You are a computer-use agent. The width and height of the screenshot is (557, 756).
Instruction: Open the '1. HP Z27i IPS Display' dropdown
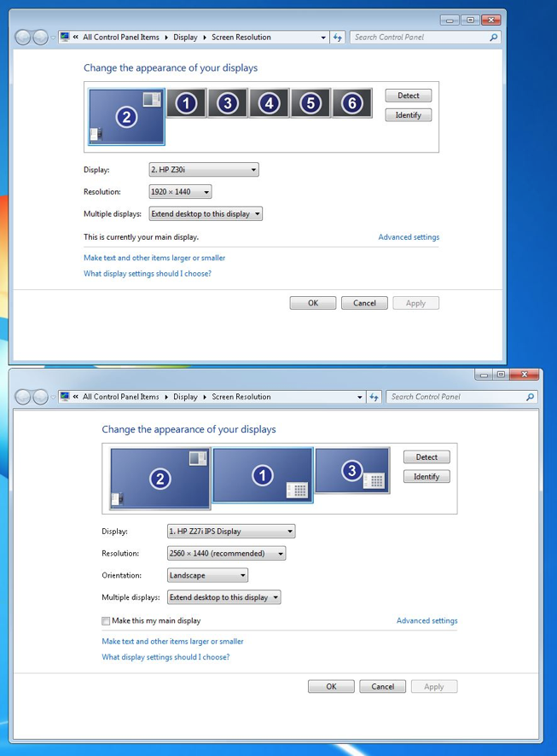tap(231, 532)
